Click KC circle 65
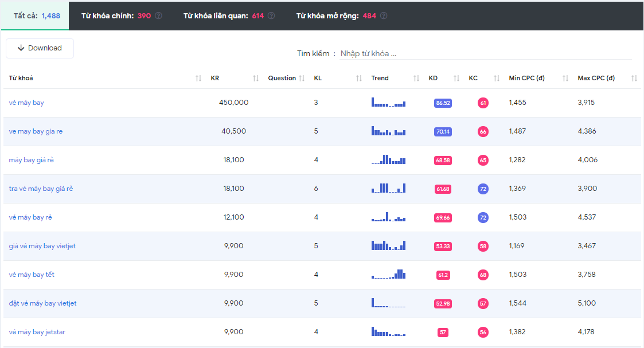Viewport: 644px width, 348px height. (483, 161)
